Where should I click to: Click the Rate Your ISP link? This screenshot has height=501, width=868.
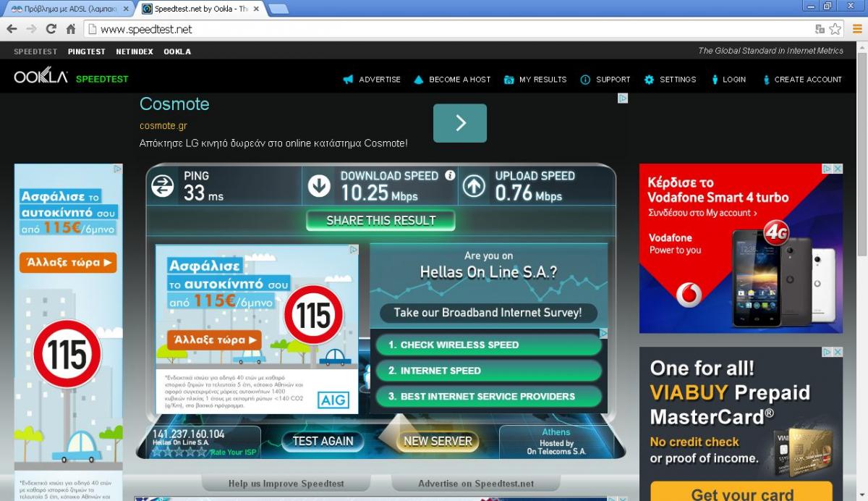tap(232, 452)
